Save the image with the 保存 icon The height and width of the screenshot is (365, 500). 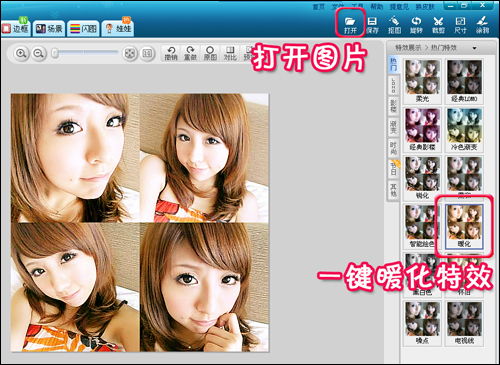point(372,25)
